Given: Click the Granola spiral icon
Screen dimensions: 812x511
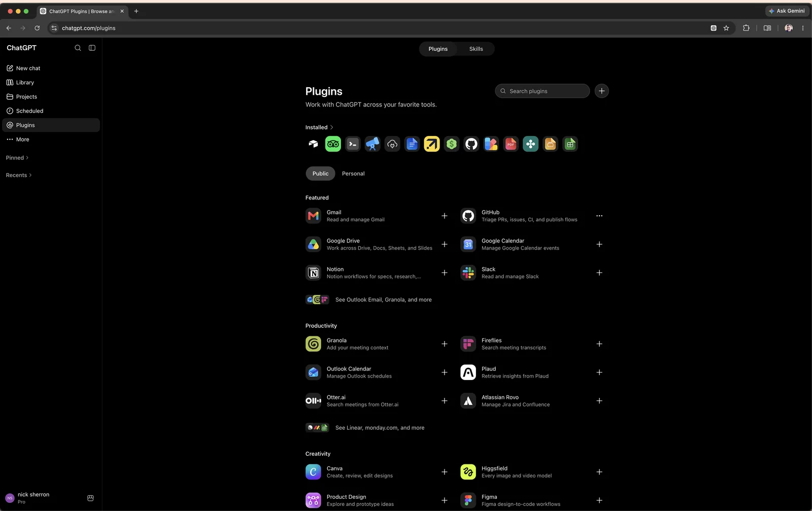Looking at the screenshot, I should coord(313,344).
